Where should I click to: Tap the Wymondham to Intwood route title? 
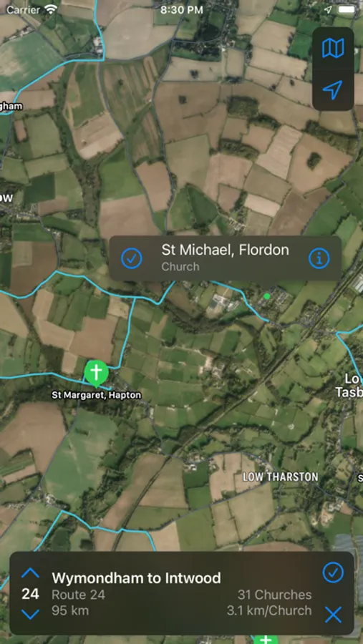tap(136, 578)
